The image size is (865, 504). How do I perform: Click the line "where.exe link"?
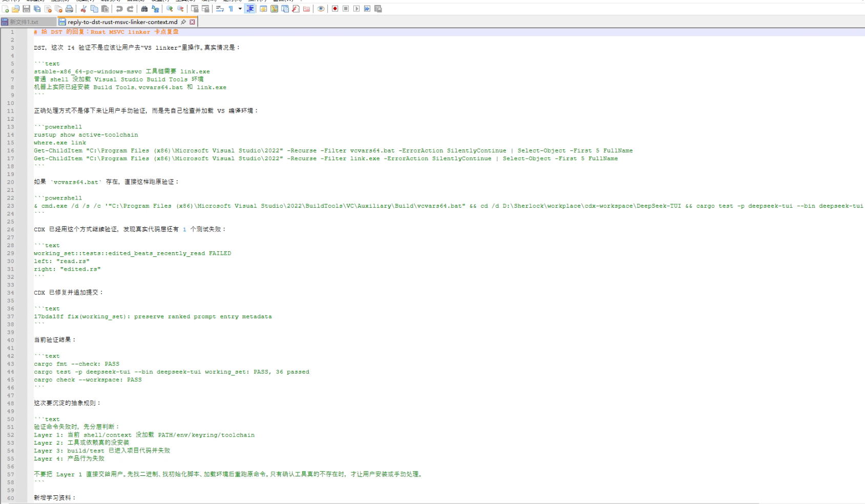60,143
